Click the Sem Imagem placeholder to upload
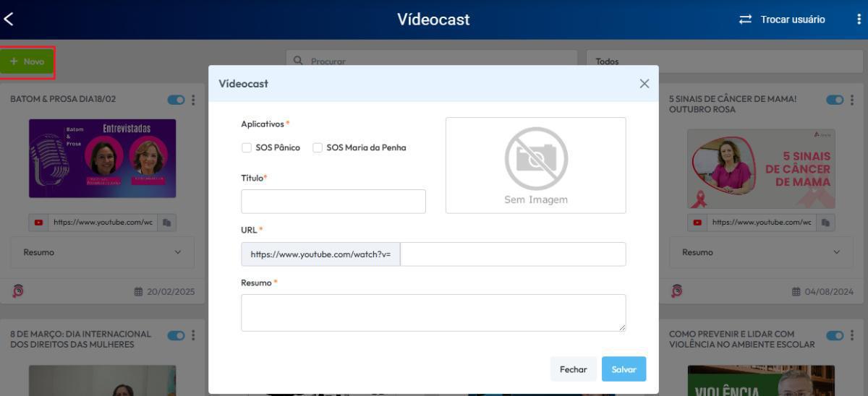The image size is (868, 396). [x=536, y=165]
